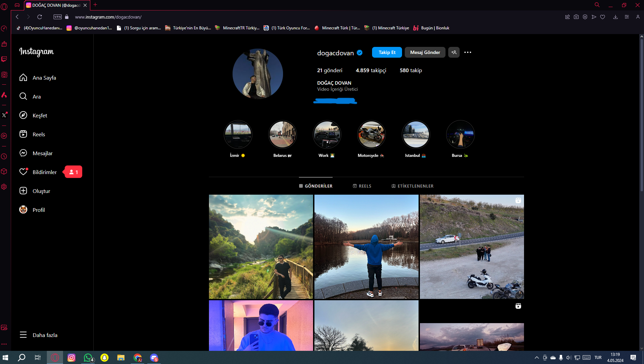
Task: Open the Motorcycle story highlight
Action: pyautogui.click(x=371, y=135)
